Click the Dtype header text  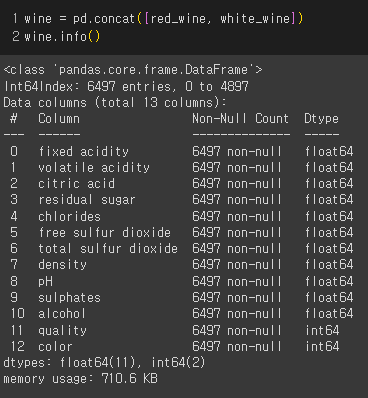click(321, 119)
